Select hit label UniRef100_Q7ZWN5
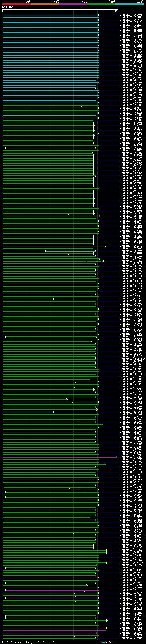The width and height of the screenshot is (146, 644). point(131,638)
